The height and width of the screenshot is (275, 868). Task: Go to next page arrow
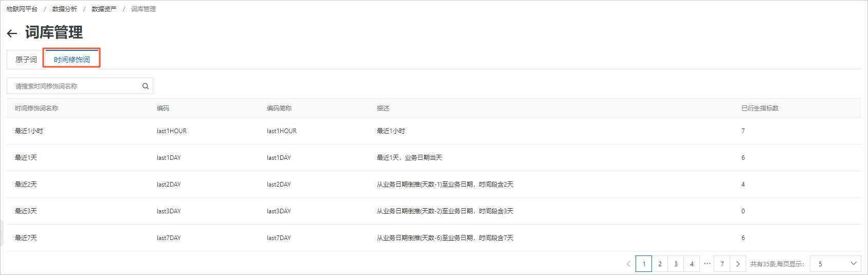pyautogui.click(x=738, y=264)
